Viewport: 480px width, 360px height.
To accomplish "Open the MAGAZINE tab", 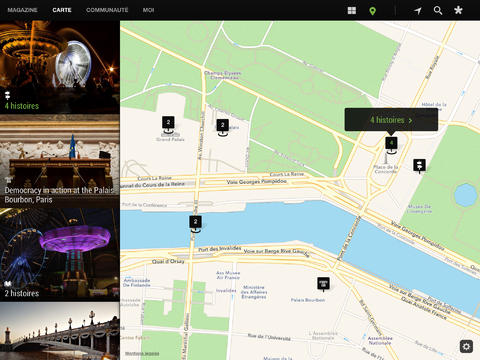I will click(22, 10).
